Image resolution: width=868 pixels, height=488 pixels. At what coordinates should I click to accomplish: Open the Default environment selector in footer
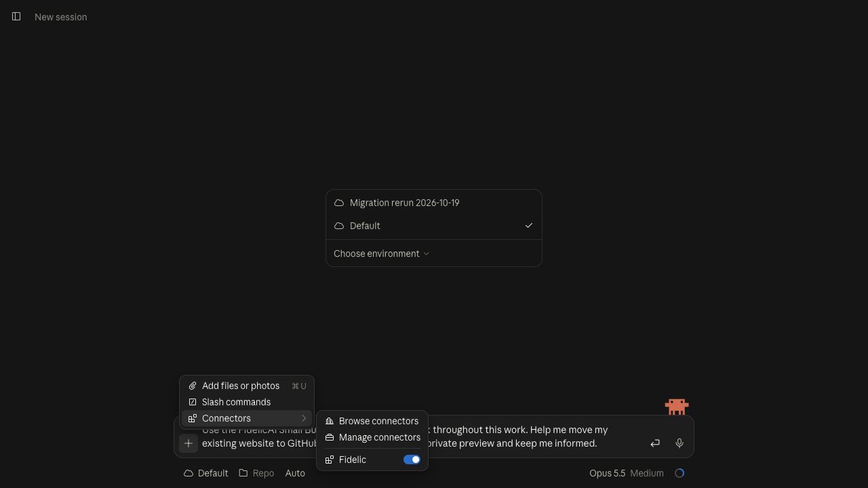pos(206,473)
